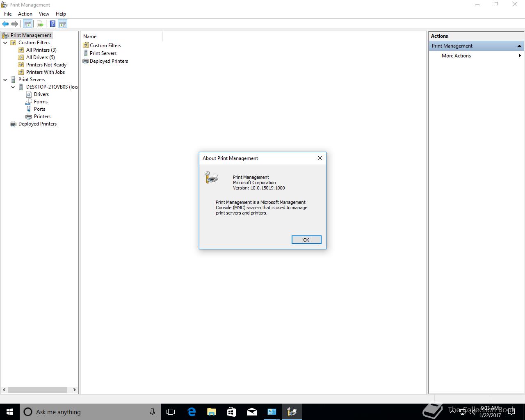Open File Explorer from the taskbar
The height and width of the screenshot is (420, 525).
pyautogui.click(x=211, y=412)
